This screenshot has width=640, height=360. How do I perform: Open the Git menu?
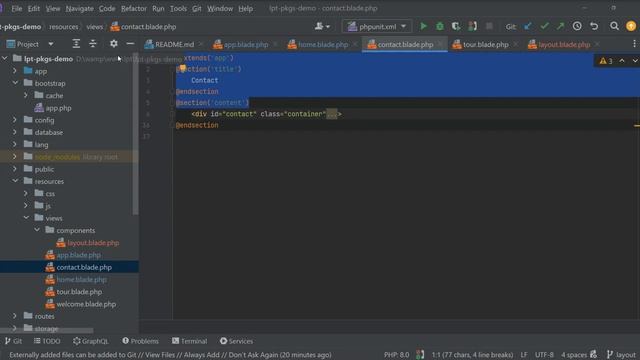[197, 8]
